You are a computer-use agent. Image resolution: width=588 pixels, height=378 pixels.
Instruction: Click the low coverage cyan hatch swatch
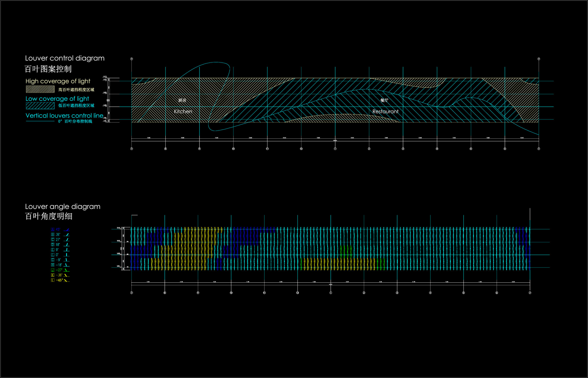coord(40,106)
